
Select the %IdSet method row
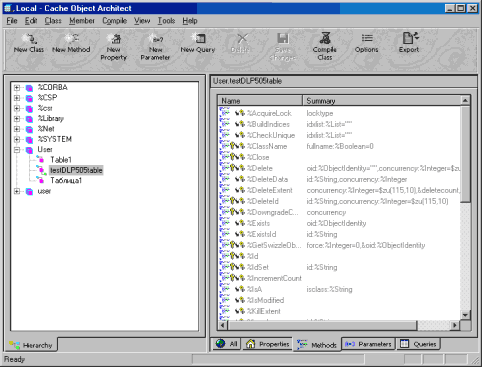pos(340,267)
